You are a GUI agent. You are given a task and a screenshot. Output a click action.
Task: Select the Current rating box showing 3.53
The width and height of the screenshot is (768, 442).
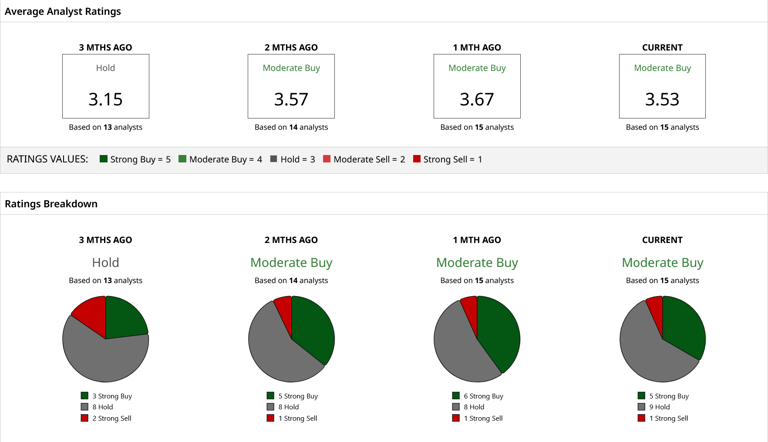(663, 86)
